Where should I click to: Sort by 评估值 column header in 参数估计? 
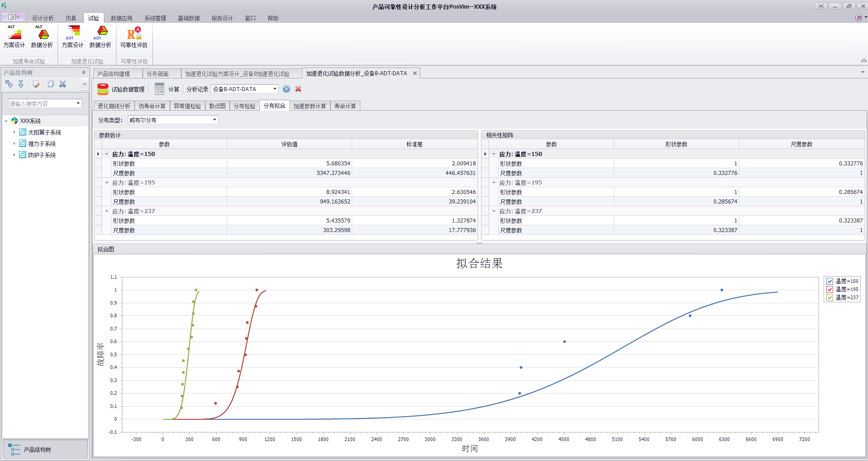[289, 144]
